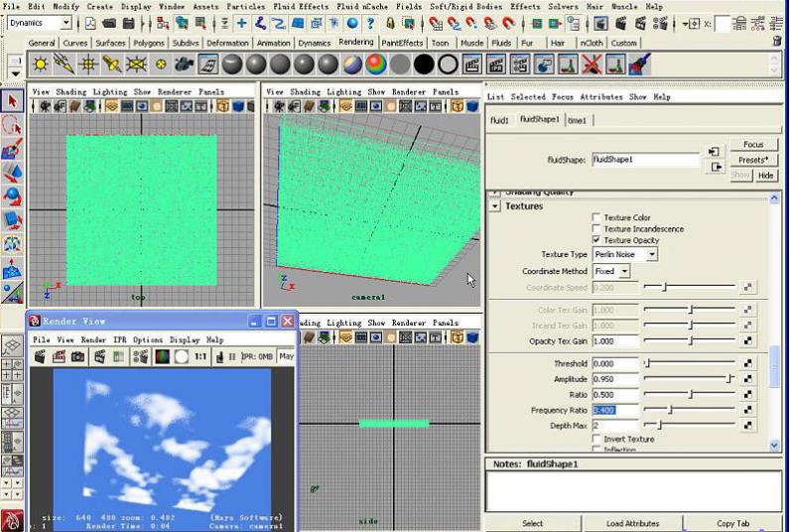The height and width of the screenshot is (532, 790).
Task: Open the IPR menu in Render View
Action: (120, 339)
